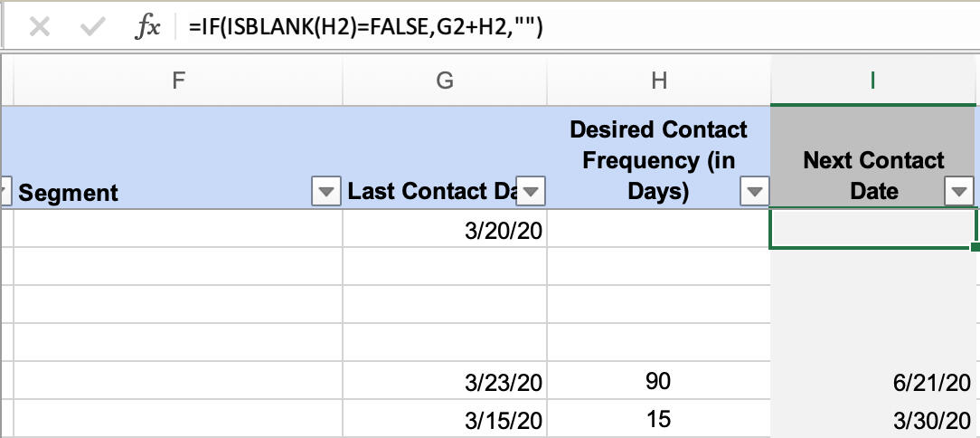The height and width of the screenshot is (438, 980).
Task: Click the cell containing 3/20/20
Action: [x=444, y=231]
